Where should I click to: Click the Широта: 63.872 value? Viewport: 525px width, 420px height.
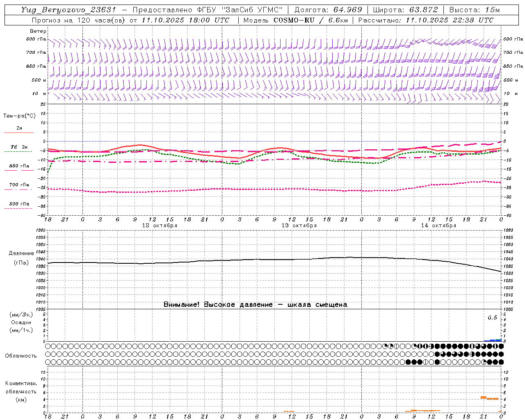(405, 10)
